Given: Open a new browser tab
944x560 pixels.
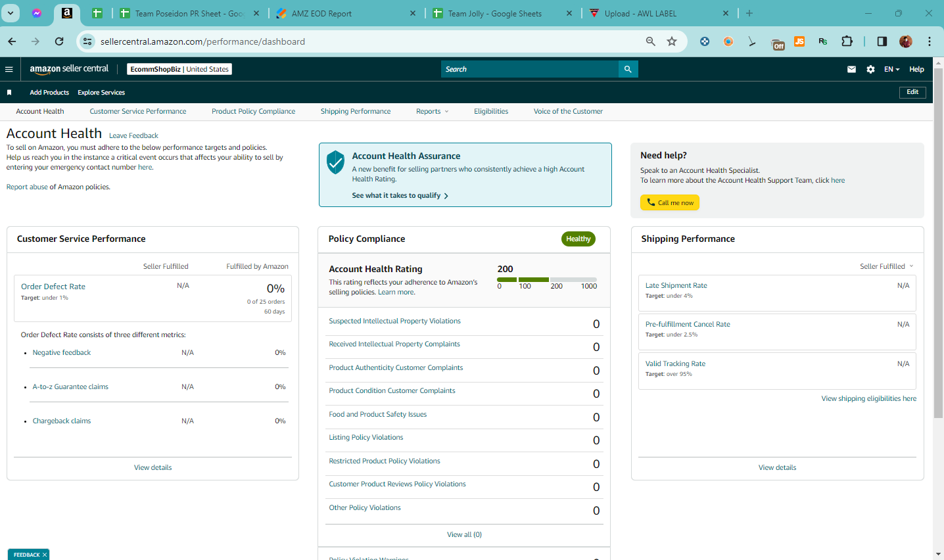Looking at the screenshot, I should (x=749, y=13).
